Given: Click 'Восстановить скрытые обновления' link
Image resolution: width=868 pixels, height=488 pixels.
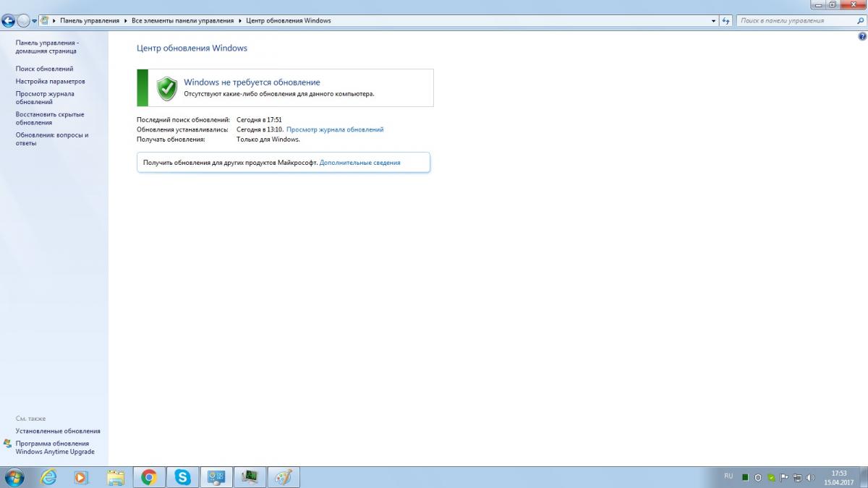Looking at the screenshot, I should (50, 119).
